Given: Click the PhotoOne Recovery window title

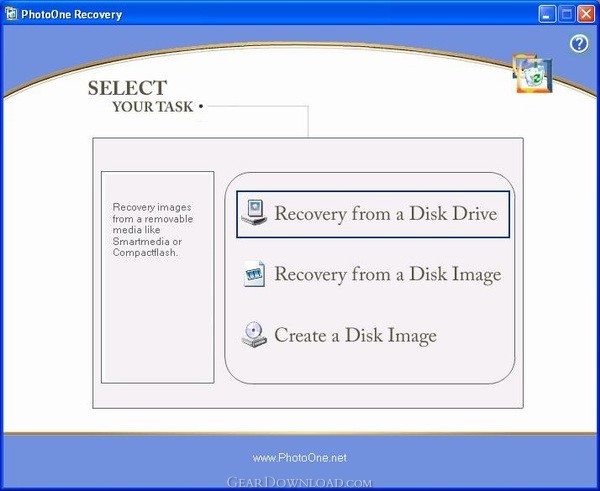Looking at the screenshot, I should 72,15.
